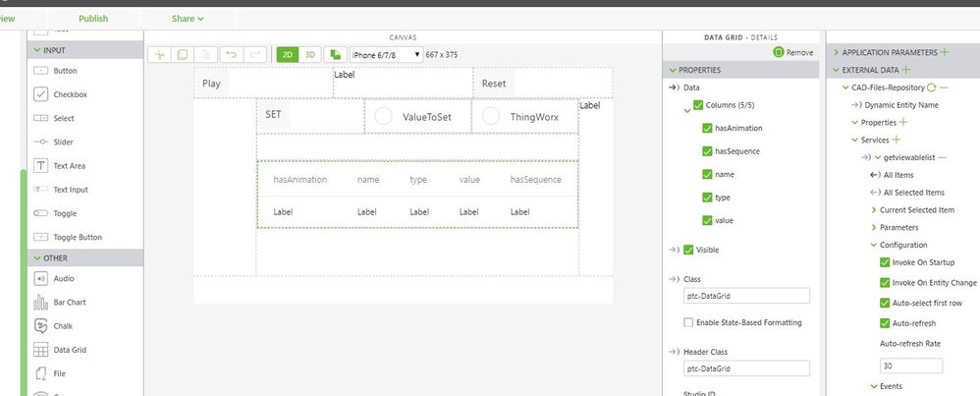
Task: Collapse the CAD-Files-Repository node
Action: pos(845,87)
